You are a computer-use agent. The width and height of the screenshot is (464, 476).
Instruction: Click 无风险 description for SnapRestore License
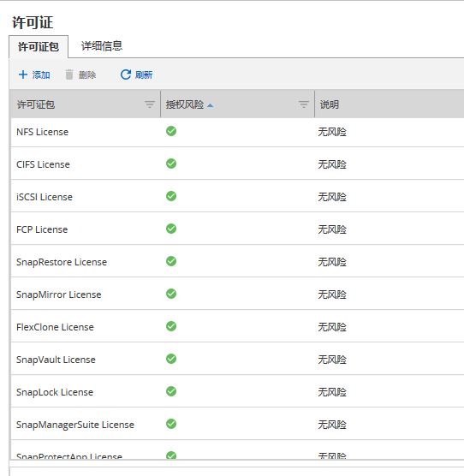[332, 262]
